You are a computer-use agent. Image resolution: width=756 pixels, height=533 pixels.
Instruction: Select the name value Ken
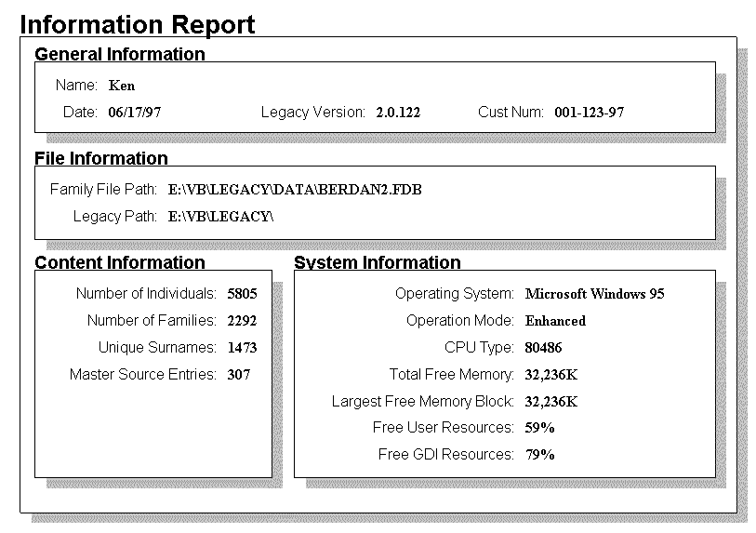pos(122,86)
